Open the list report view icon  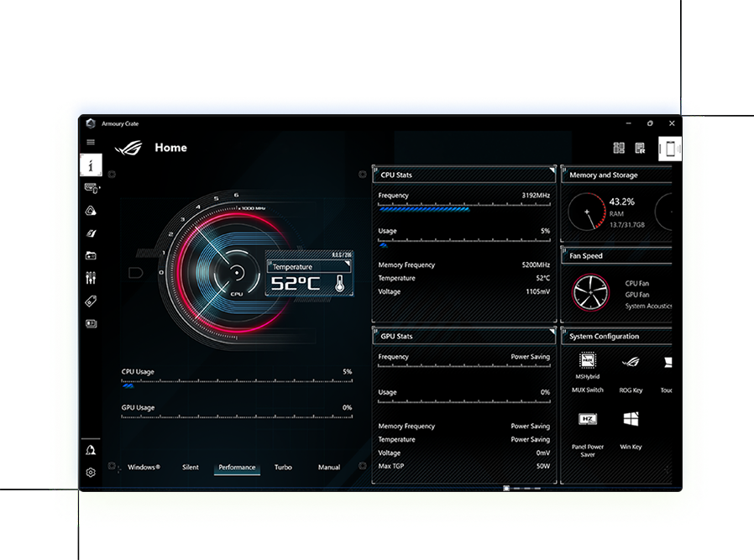point(640,148)
